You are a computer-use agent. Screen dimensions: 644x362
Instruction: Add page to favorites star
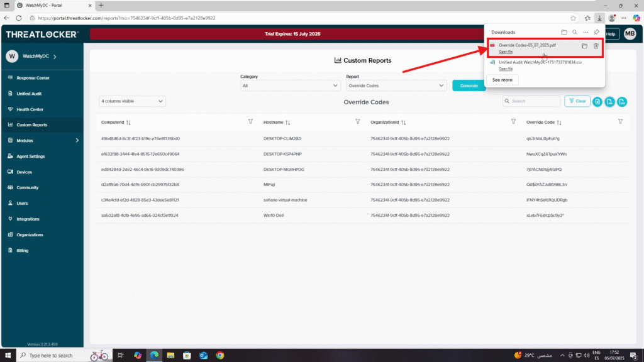574,18
